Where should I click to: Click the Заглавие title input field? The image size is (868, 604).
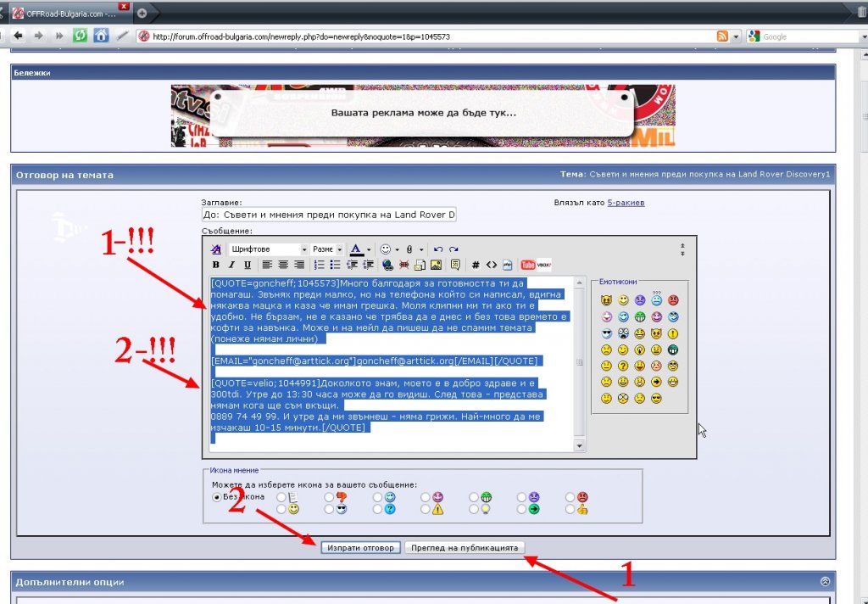click(329, 215)
